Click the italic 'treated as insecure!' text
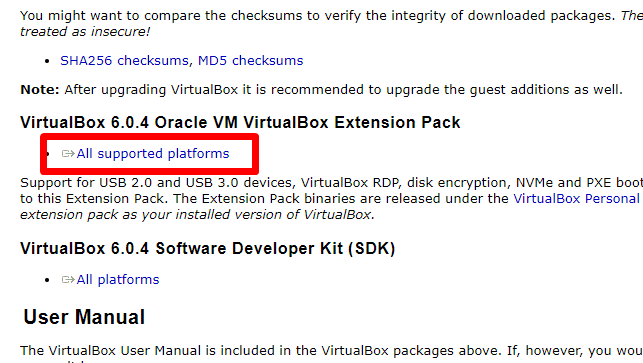 tap(85, 32)
